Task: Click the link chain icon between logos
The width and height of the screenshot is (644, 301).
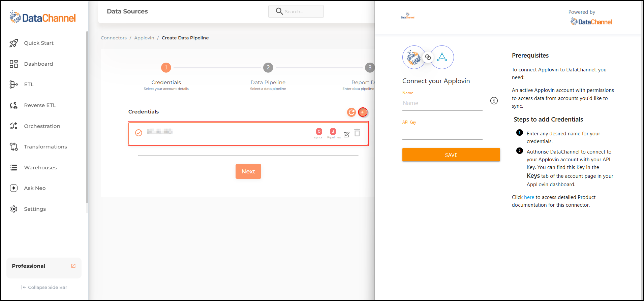Action: pos(428,57)
